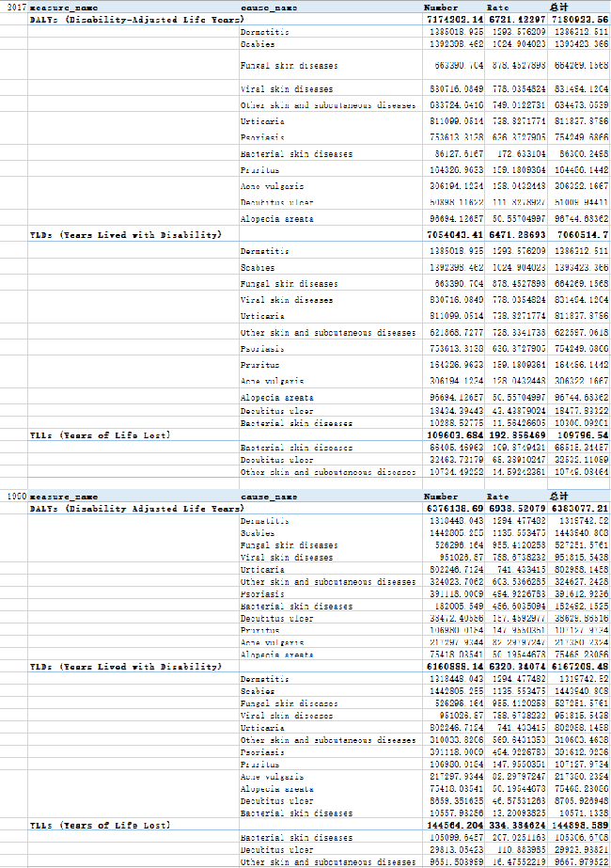Select Bacterial skin diseases under 2017 YLLs
Viewport: 611px width, 868px height.
pyautogui.click(x=296, y=448)
